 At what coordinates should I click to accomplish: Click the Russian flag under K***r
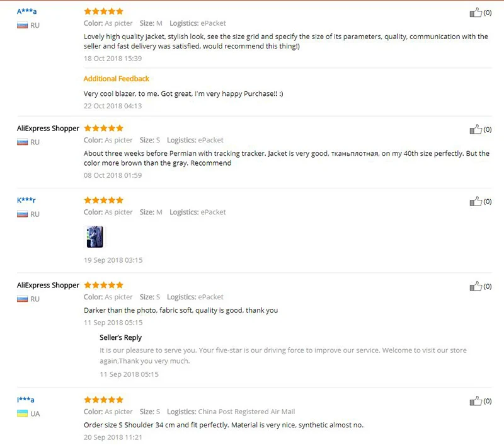[22, 214]
